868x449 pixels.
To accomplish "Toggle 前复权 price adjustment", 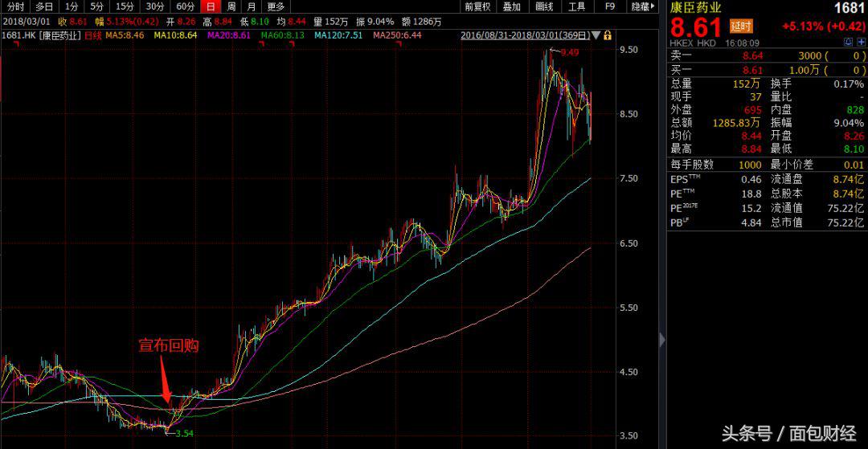I will click(477, 6).
